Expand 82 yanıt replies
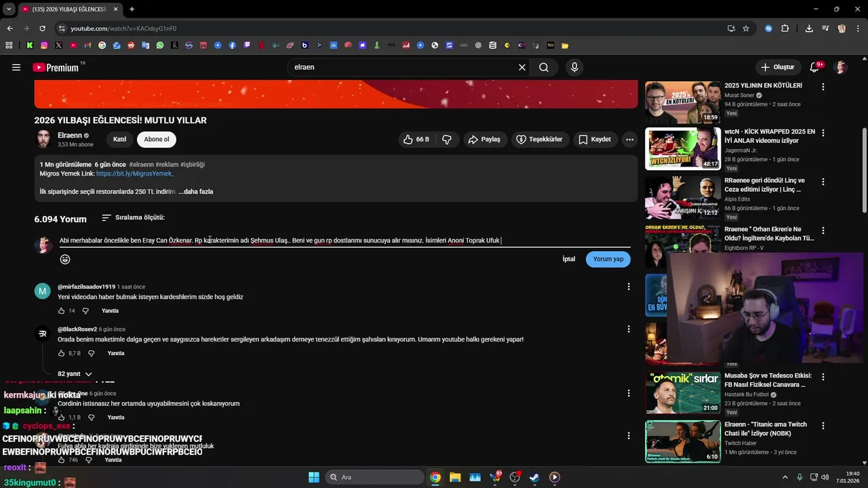 click(x=75, y=374)
